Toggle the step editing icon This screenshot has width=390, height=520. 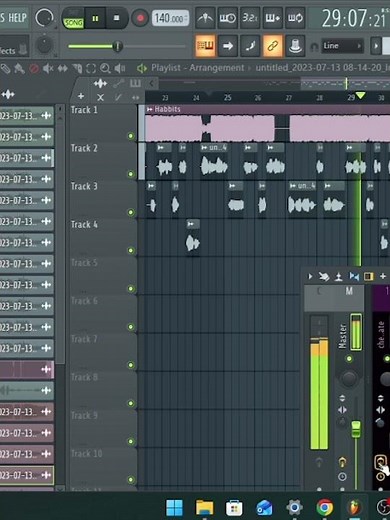(250, 46)
